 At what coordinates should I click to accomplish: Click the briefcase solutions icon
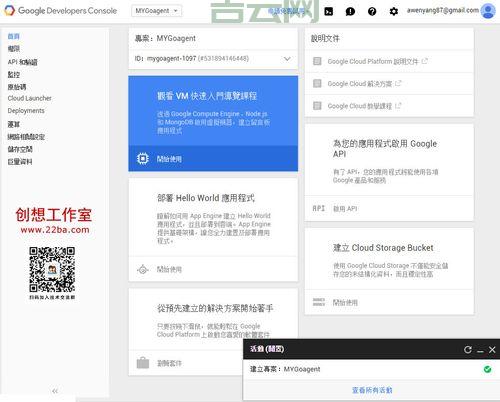[143, 363]
